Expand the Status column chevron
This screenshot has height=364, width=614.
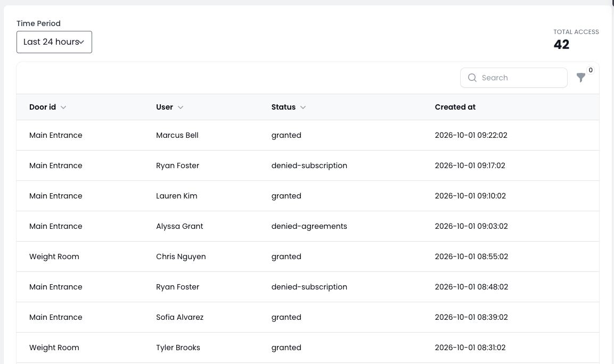pos(303,107)
